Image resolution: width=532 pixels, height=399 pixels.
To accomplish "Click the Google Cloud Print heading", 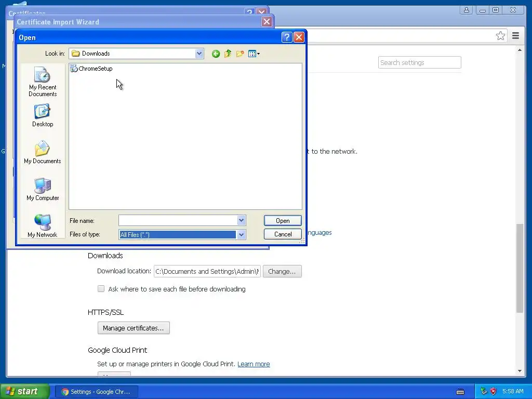I will (x=117, y=350).
